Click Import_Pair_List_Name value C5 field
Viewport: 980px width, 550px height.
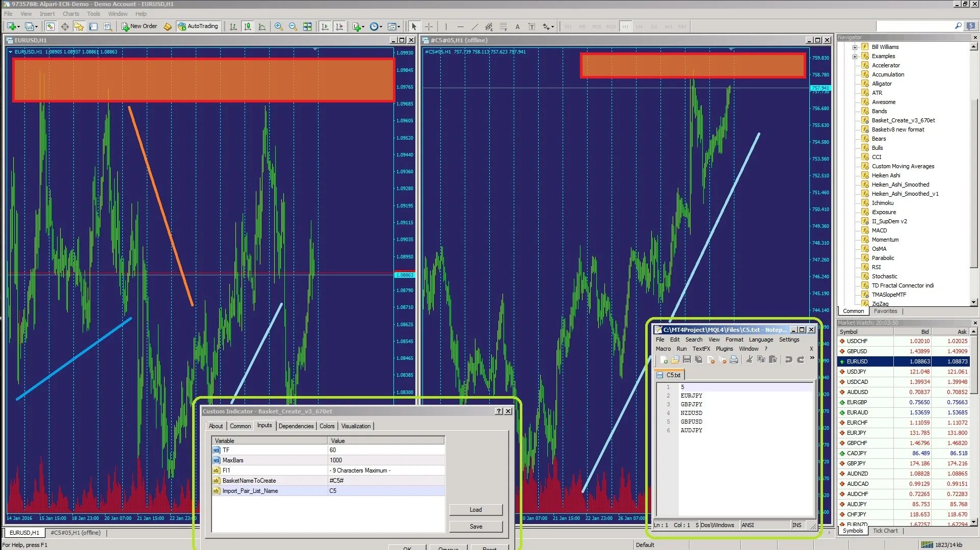click(386, 491)
